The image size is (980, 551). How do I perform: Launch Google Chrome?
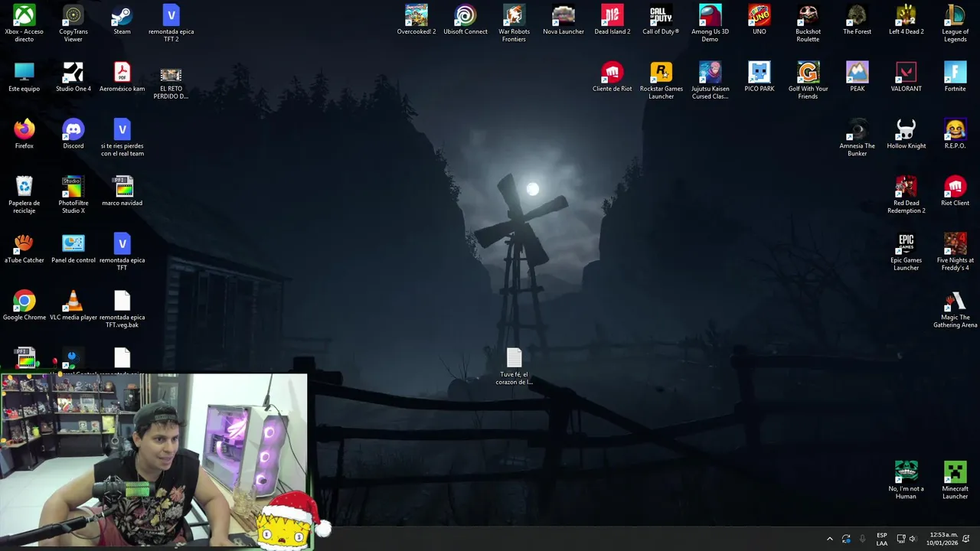tap(24, 301)
